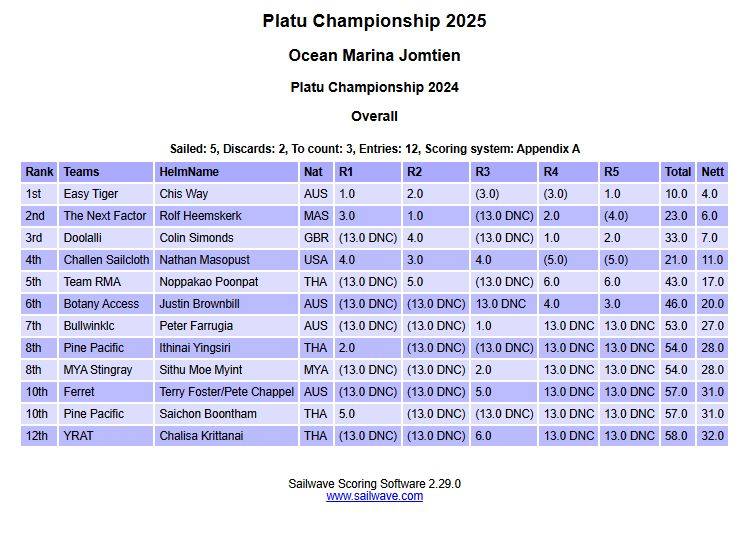This screenshot has height=540, width=745.
Task: Click helm name Chis Way
Action: pos(184,194)
